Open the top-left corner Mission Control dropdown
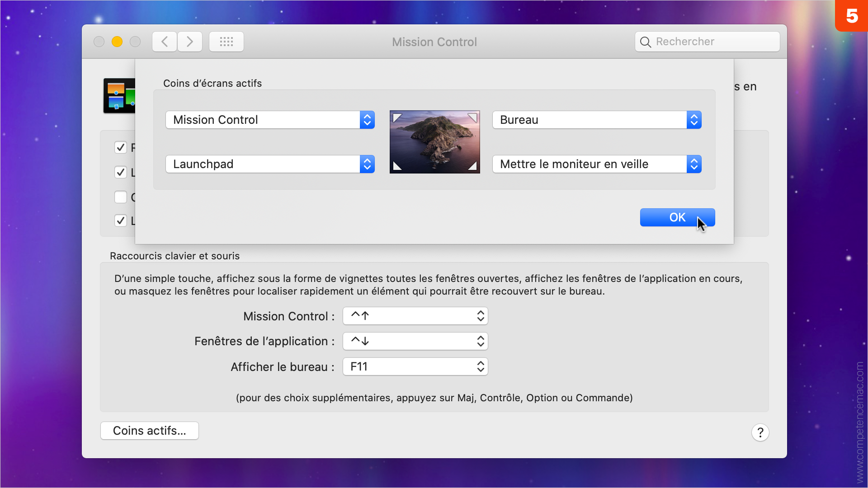This screenshot has height=488, width=868. coord(270,120)
